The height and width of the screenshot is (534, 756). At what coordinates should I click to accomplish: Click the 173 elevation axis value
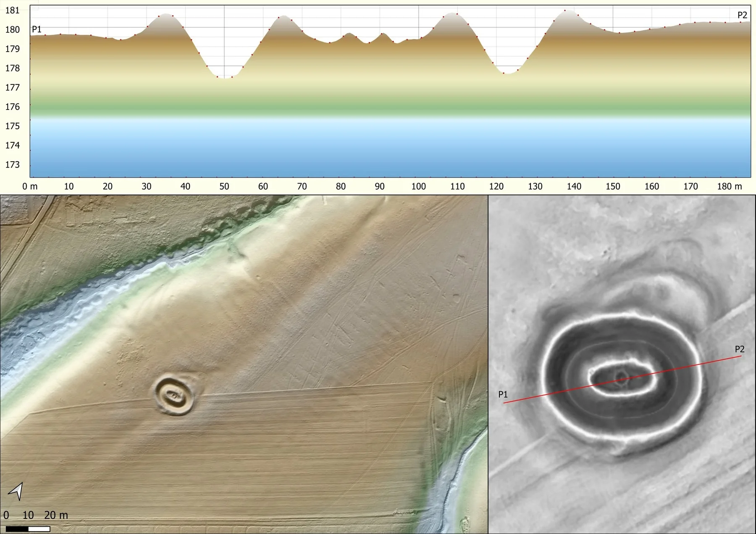(13, 165)
